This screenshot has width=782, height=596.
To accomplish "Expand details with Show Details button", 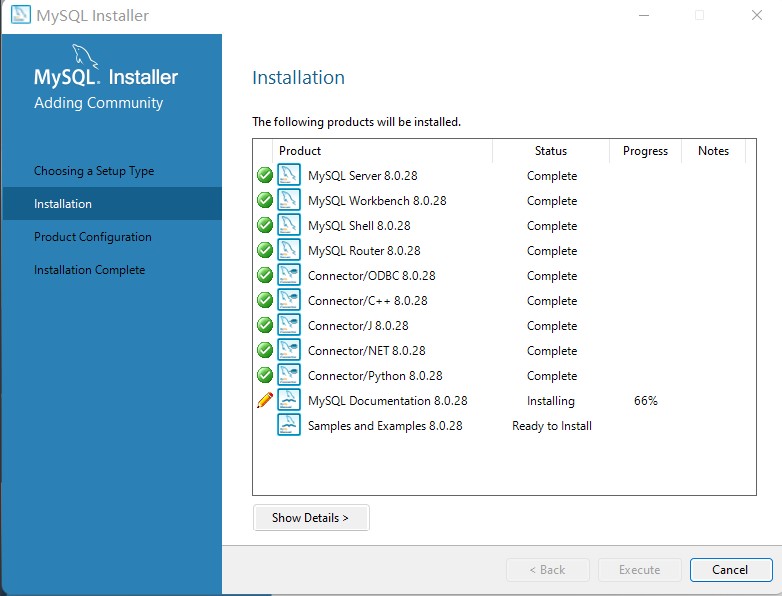I will coord(311,518).
